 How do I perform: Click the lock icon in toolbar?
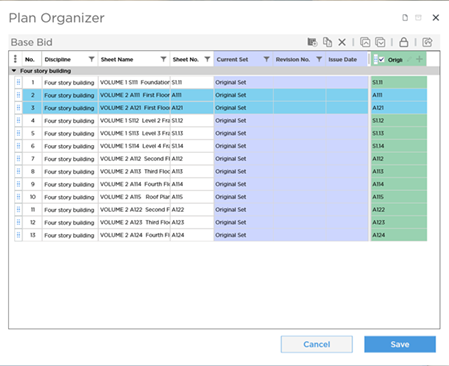pyautogui.click(x=404, y=42)
